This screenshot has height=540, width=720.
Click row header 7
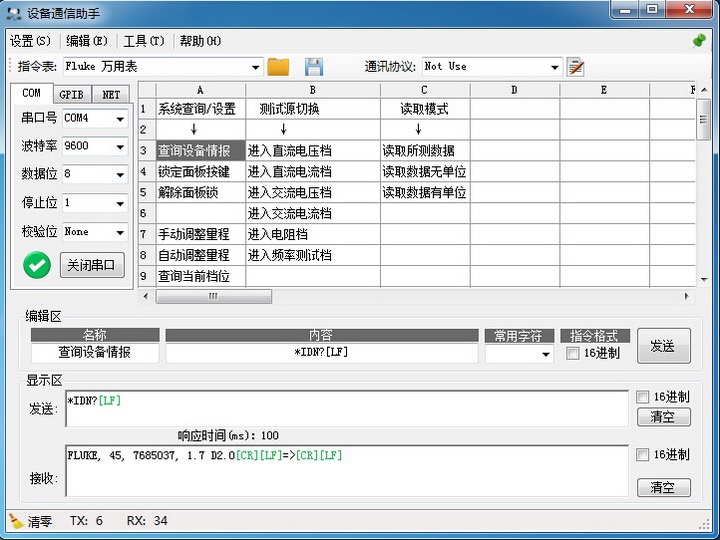click(x=147, y=234)
